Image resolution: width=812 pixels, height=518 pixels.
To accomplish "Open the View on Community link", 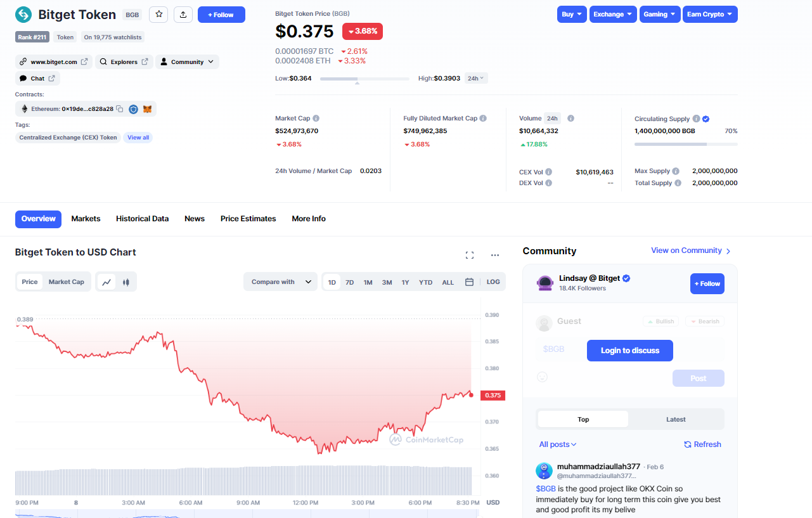I will [x=690, y=251].
